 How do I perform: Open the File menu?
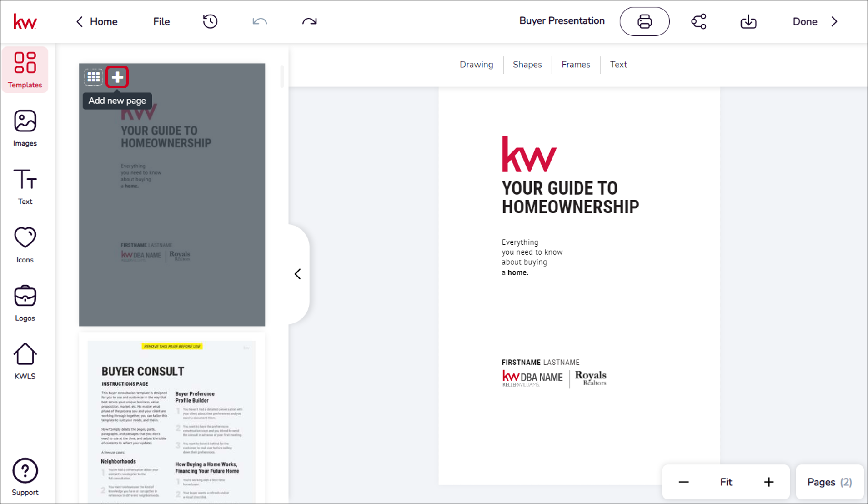(161, 21)
